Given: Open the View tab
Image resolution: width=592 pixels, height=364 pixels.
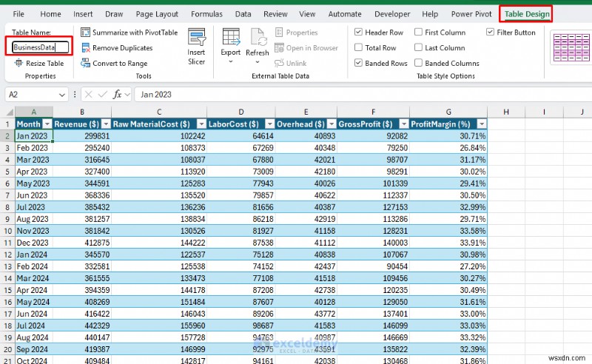Looking at the screenshot, I should 307,14.
